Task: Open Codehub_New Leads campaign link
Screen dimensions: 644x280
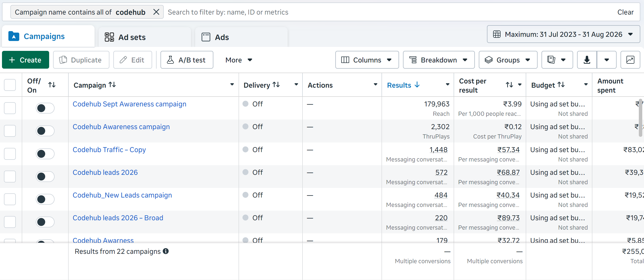Action: point(122,195)
